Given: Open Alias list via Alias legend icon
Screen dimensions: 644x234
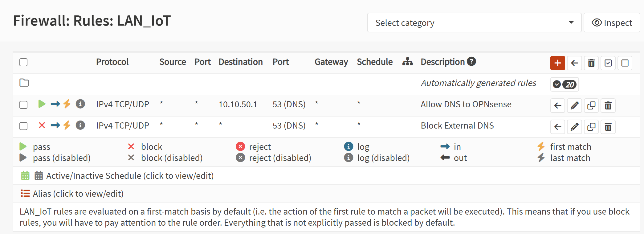Looking at the screenshot, I should pyautogui.click(x=25, y=193).
